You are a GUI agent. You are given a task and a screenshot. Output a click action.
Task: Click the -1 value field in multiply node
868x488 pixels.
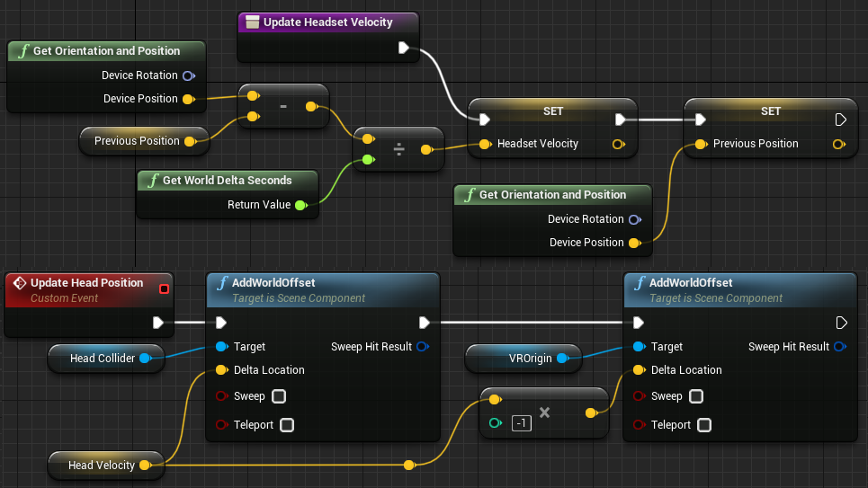[521, 423]
